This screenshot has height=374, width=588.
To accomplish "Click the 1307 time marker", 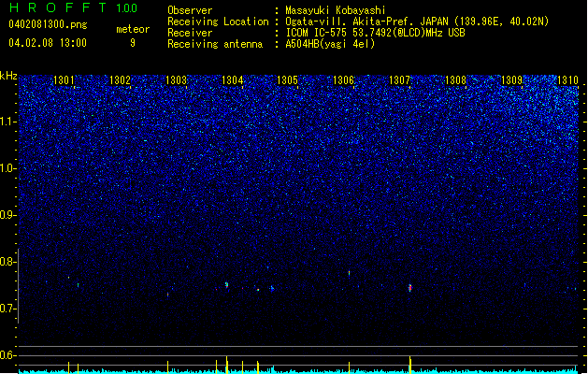I will [400, 80].
